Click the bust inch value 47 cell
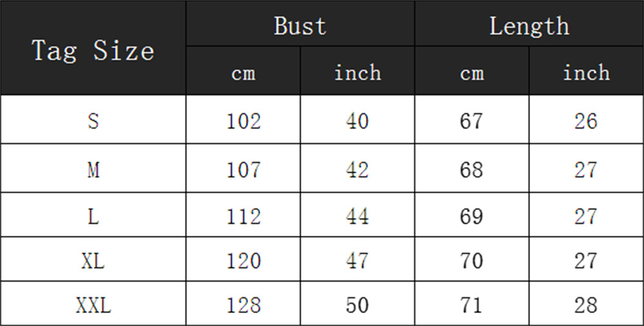 (x=357, y=259)
